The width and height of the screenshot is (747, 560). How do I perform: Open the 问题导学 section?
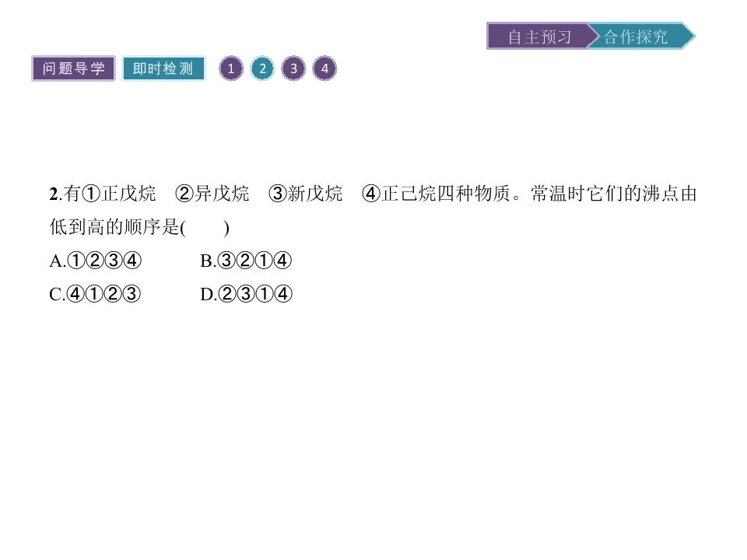[73, 68]
